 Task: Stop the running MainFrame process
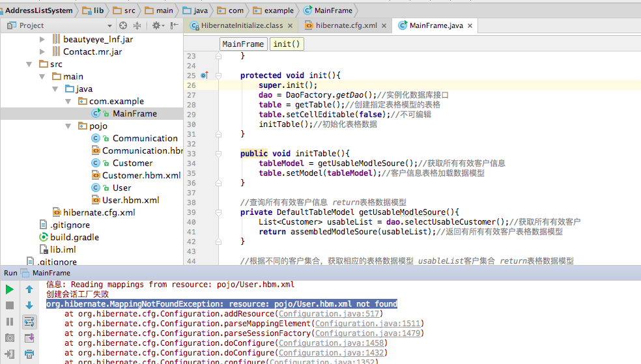(10, 305)
